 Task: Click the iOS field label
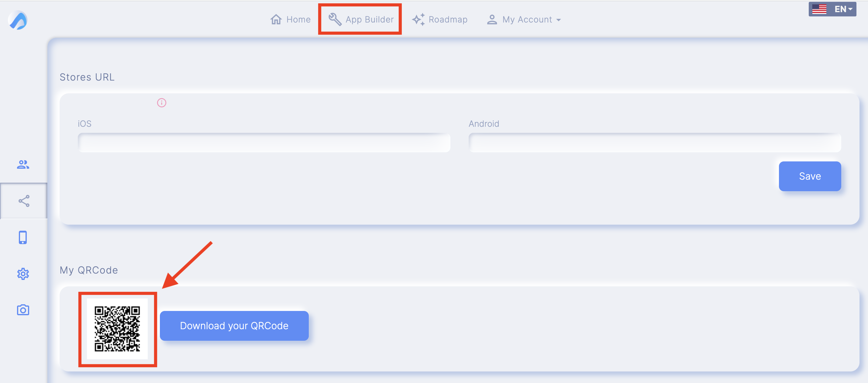pyautogui.click(x=84, y=124)
